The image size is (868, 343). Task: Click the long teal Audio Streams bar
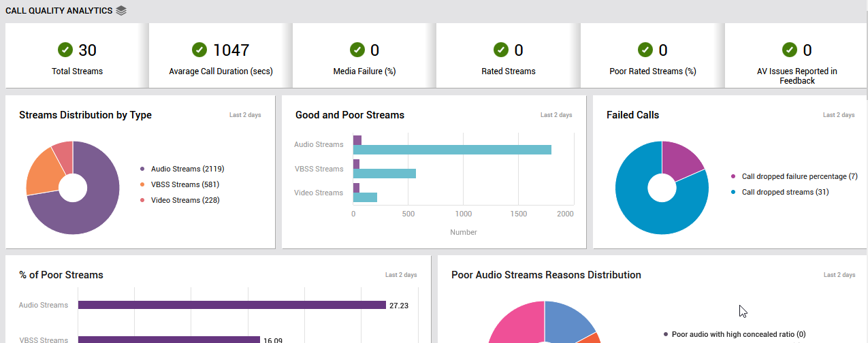tap(452, 150)
